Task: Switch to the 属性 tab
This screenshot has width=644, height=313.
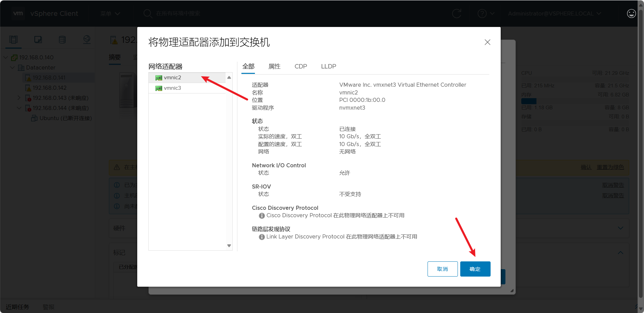Action: click(274, 66)
